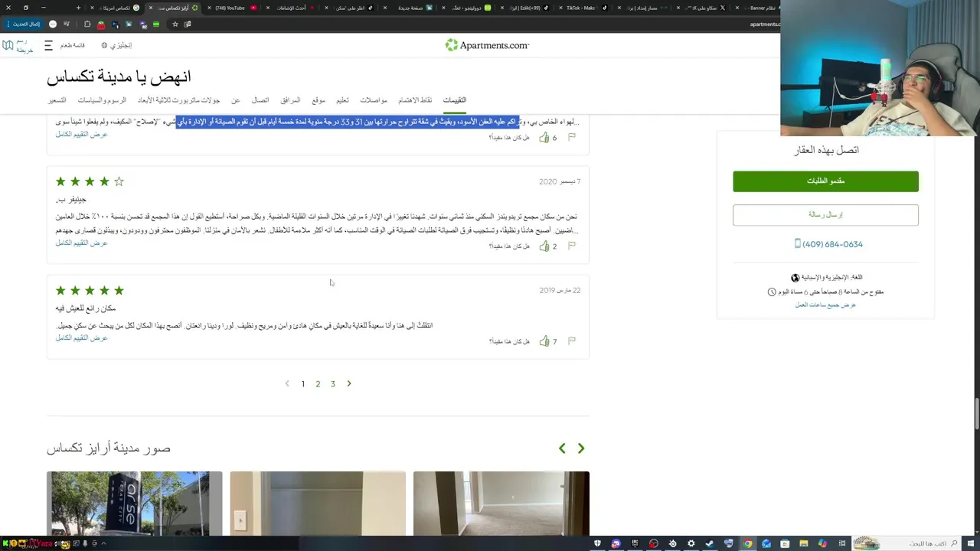Show full review 'مكان رائع للعيش فيه'
The width and height of the screenshot is (980, 551).
click(81, 337)
